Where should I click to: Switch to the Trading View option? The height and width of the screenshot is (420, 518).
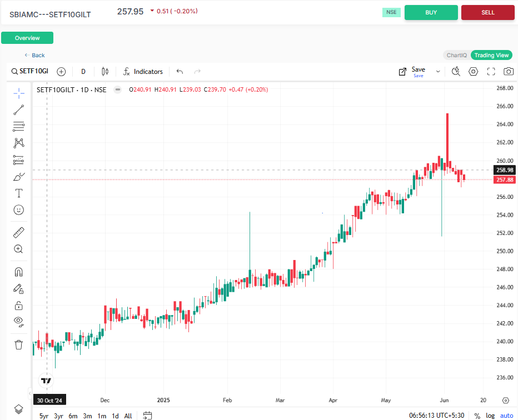491,55
